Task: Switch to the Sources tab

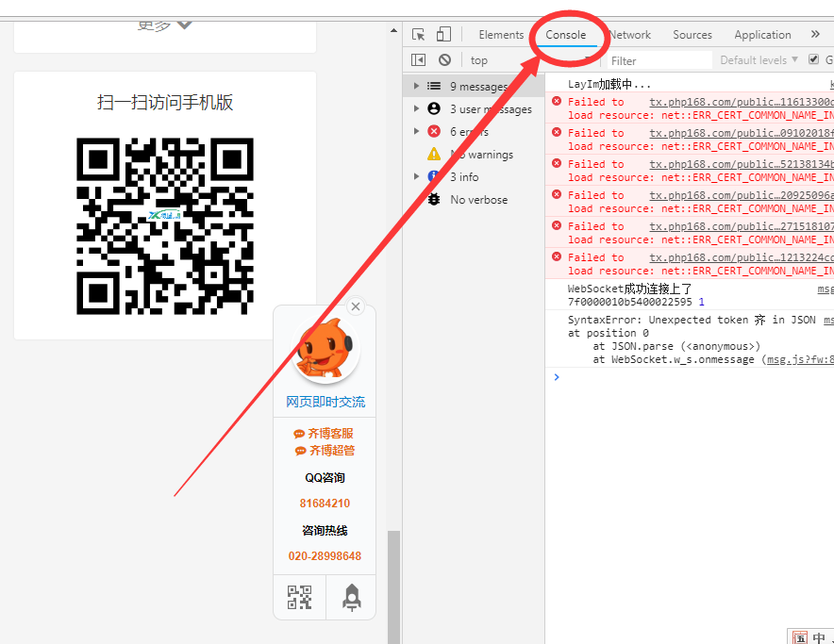Action: 692,35
